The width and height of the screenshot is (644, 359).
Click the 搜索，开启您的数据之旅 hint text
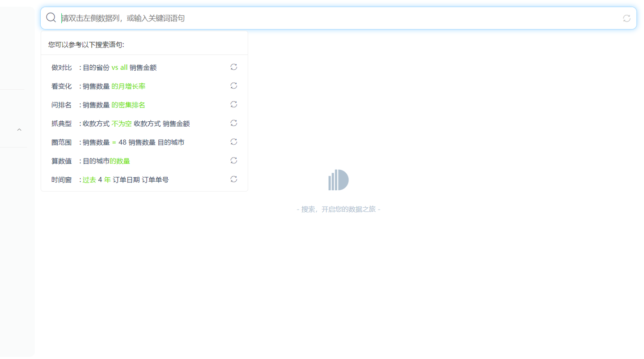coord(339,209)
